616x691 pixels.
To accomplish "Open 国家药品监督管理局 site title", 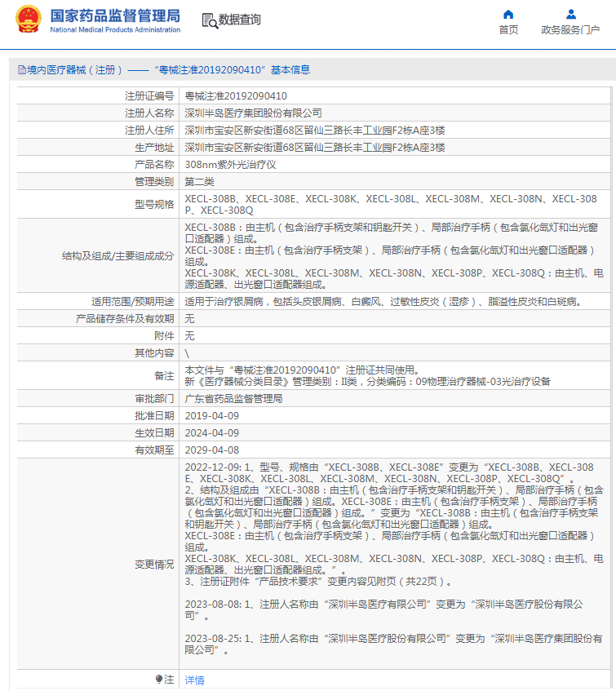I will click(x=115, y=16).
